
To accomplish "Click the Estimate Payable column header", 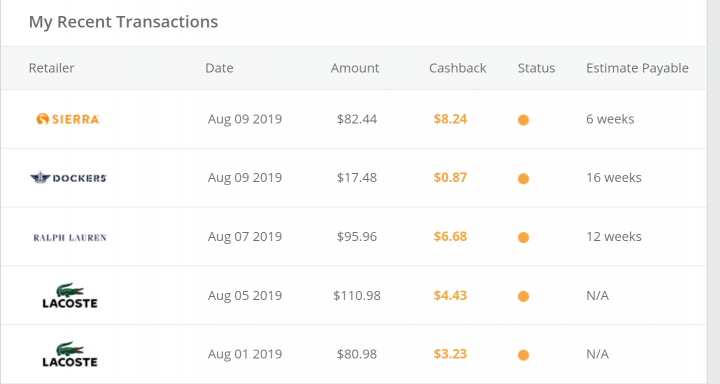I will pyautogui.click(x=637, y=68).
